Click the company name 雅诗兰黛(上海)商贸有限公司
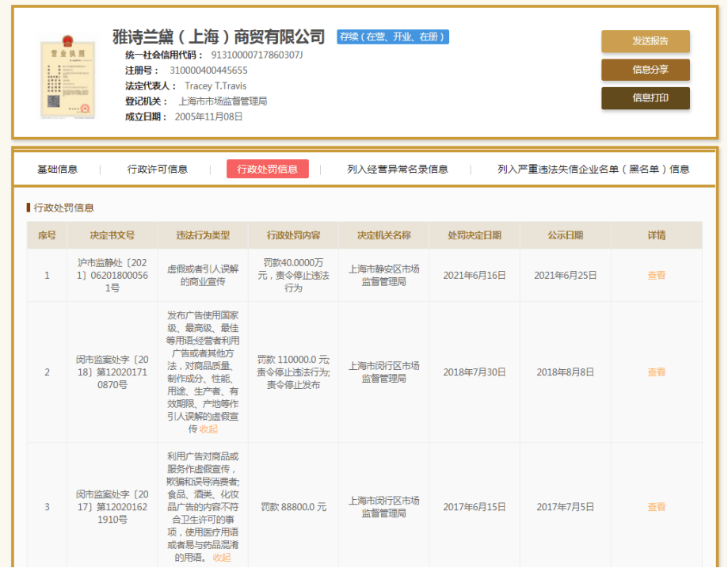 coord(219,36)
